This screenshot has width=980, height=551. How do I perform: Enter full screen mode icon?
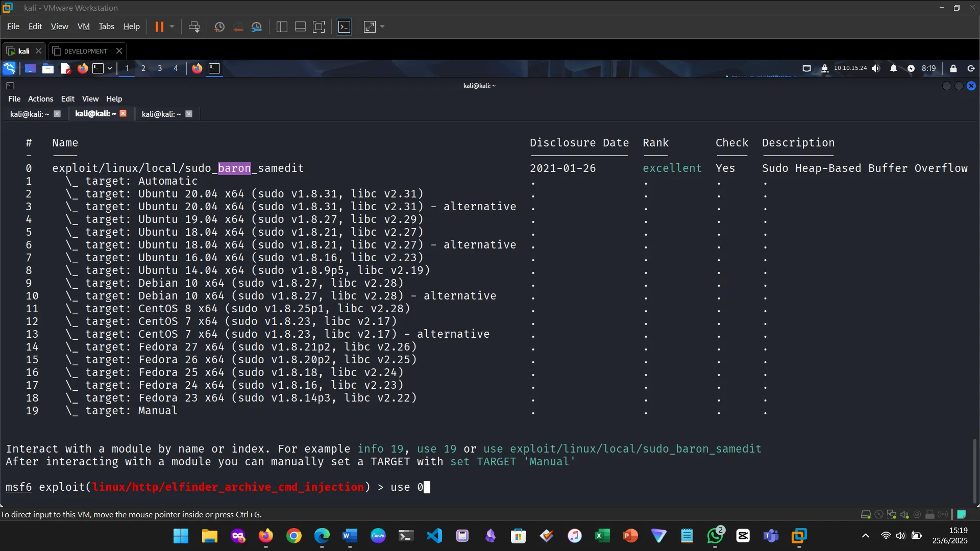318,27
